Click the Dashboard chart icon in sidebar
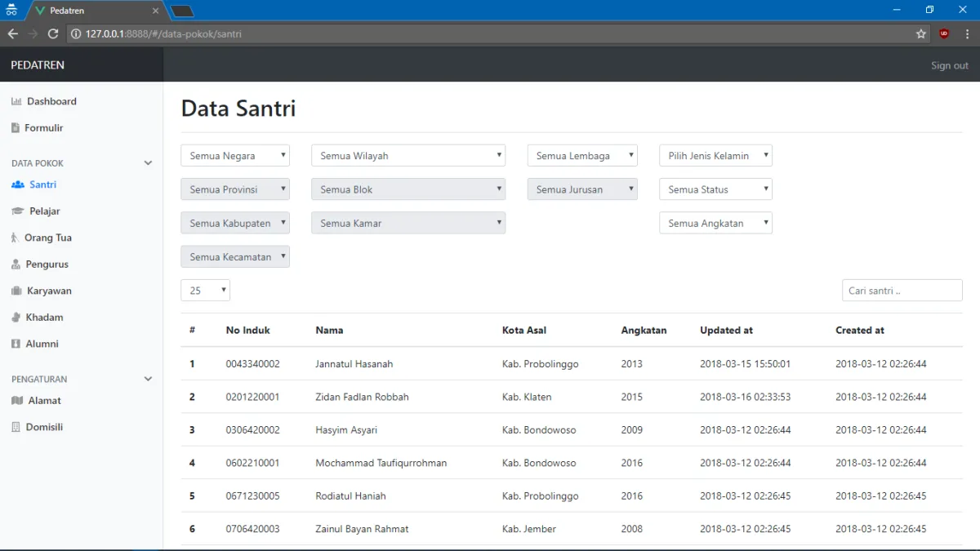The height and width of the screenshot is (551, 980). pos(16,101)
